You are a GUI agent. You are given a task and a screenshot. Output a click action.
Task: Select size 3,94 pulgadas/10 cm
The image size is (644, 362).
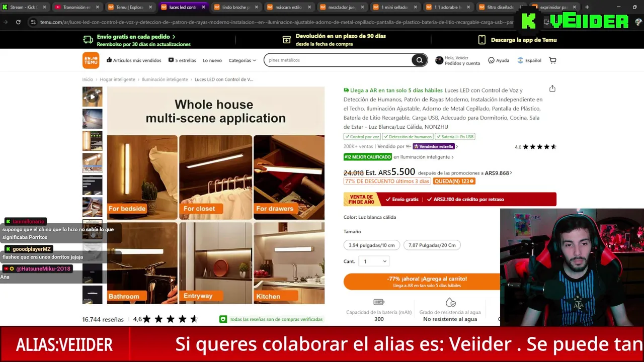coord(372,245)
